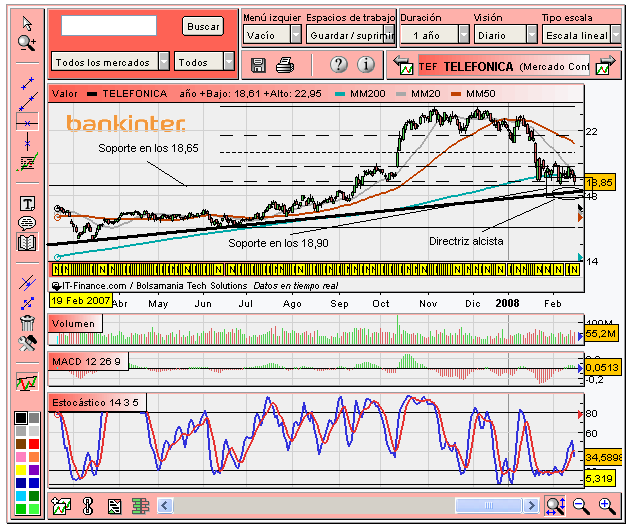Select the brown color swatch
Image resolution: width=630 pixels, height=530 pixels.
tap(21, 444)
